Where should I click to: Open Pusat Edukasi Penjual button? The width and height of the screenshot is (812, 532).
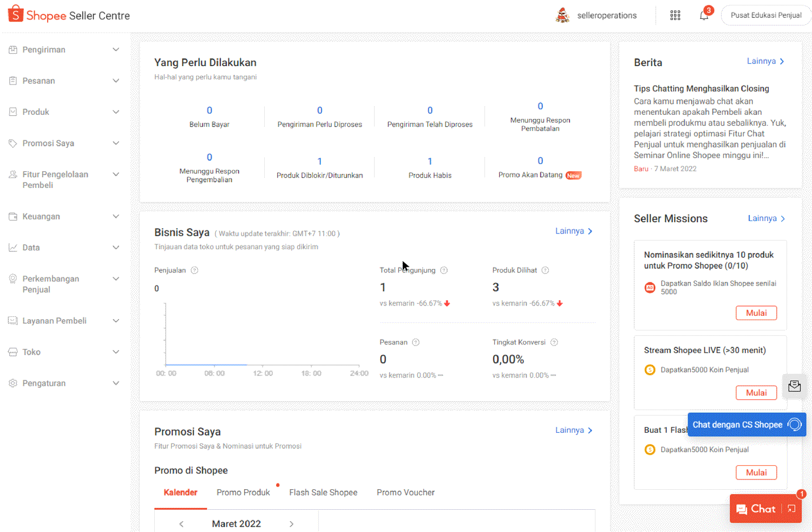point(765,16)
